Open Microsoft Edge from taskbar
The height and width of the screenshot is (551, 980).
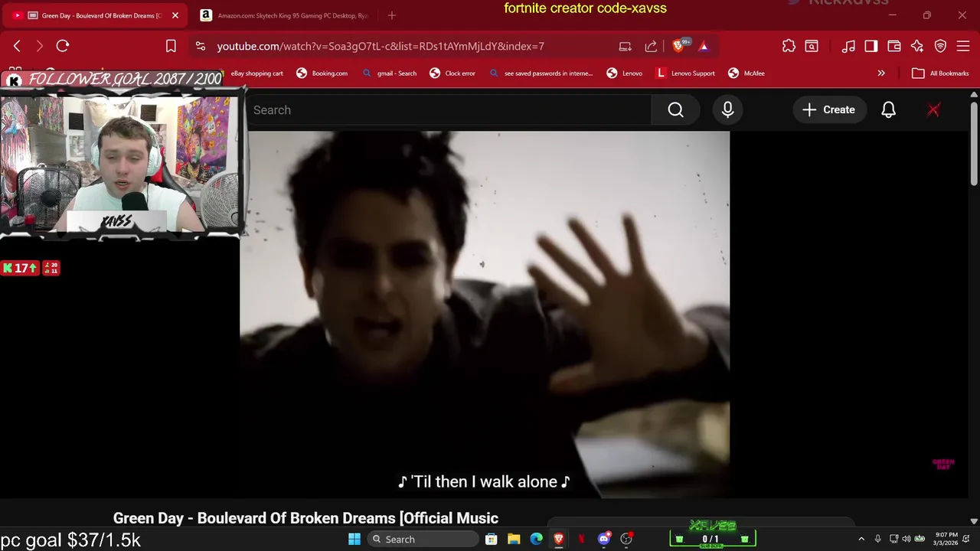point(536,540)
